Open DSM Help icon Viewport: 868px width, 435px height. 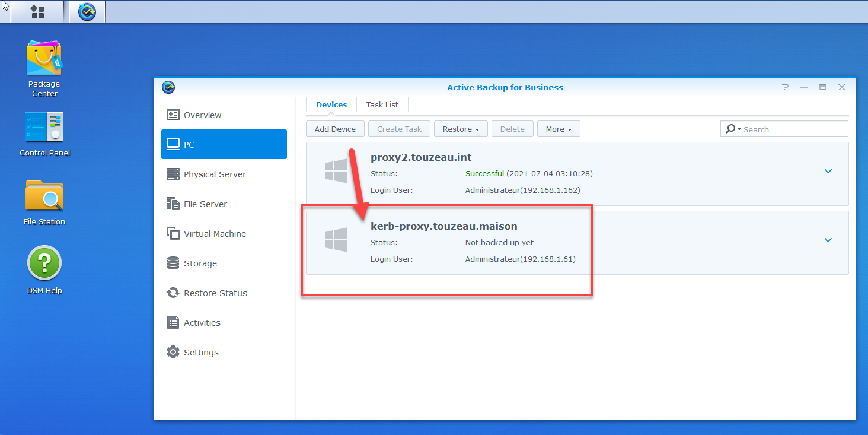44,263
